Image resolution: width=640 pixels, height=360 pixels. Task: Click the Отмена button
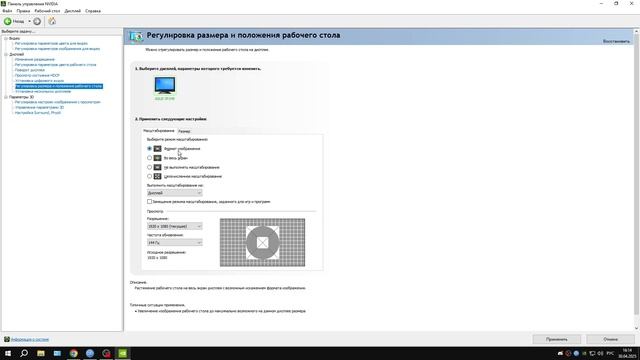(611, 339)
